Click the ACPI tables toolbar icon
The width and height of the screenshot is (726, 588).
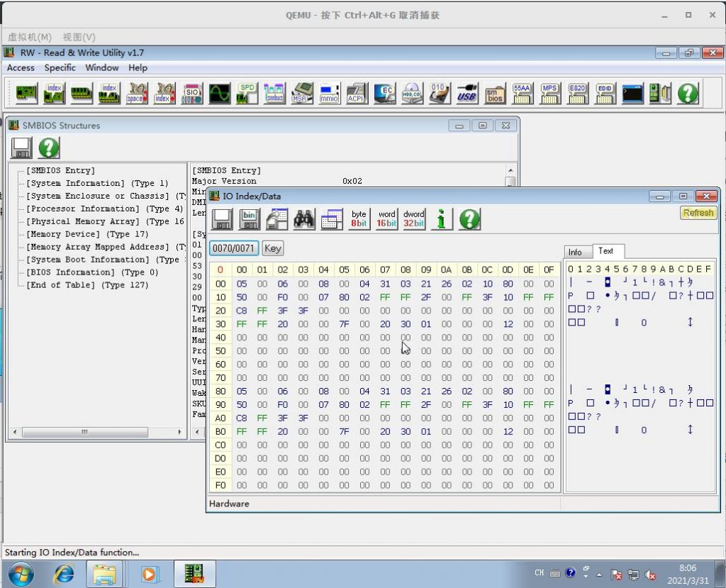coord(356,93)
